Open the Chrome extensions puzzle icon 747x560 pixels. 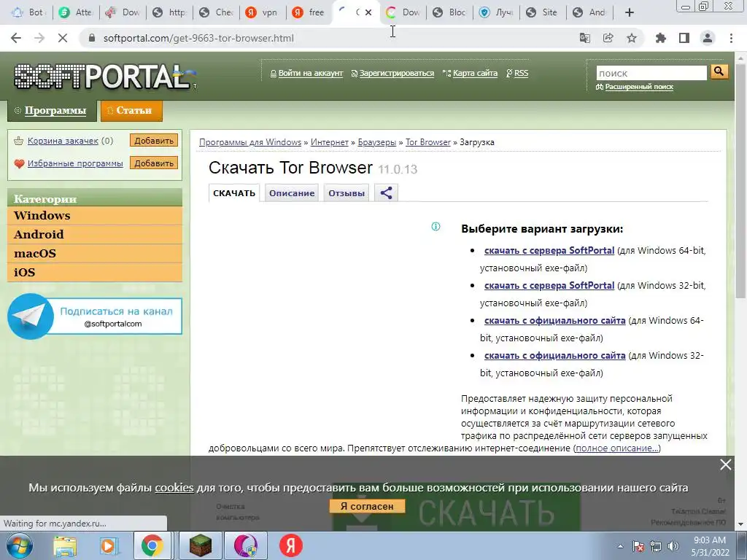[661, 38]
